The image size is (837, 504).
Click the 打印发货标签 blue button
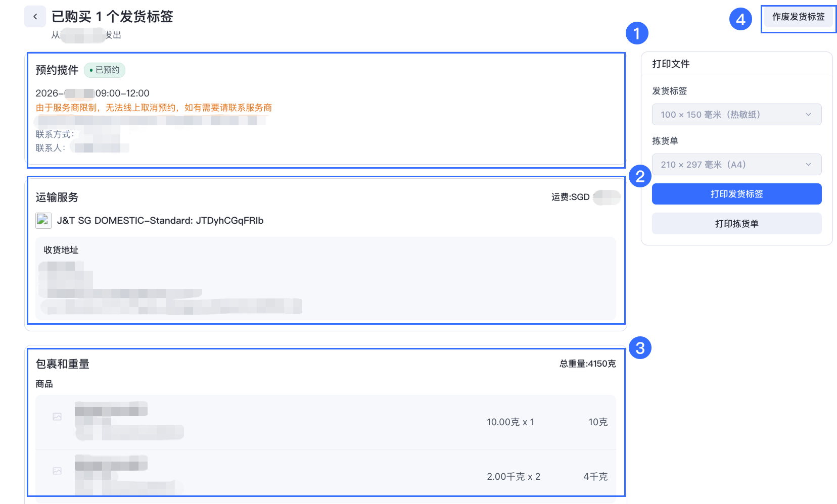[x=736, y=194]
